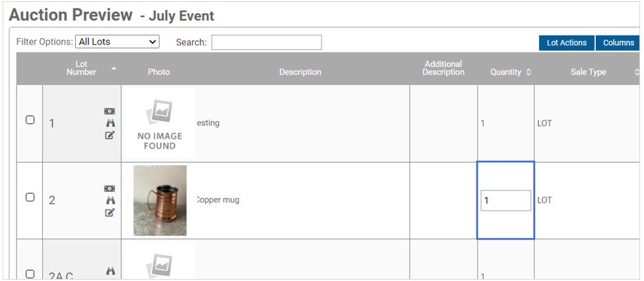
Task: Open the Columns menu
Action: click(618, 43)
